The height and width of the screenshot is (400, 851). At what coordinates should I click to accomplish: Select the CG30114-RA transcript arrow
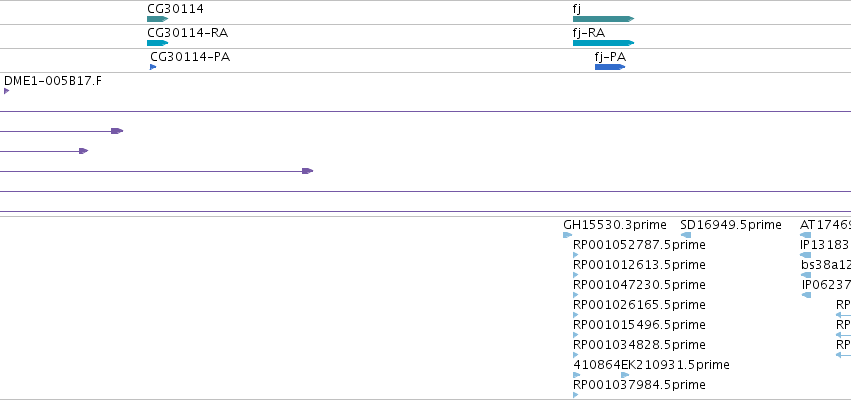coord(157,43)
